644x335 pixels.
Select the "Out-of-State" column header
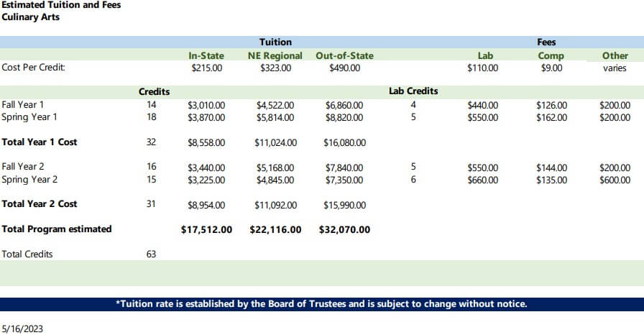point(344,55)
